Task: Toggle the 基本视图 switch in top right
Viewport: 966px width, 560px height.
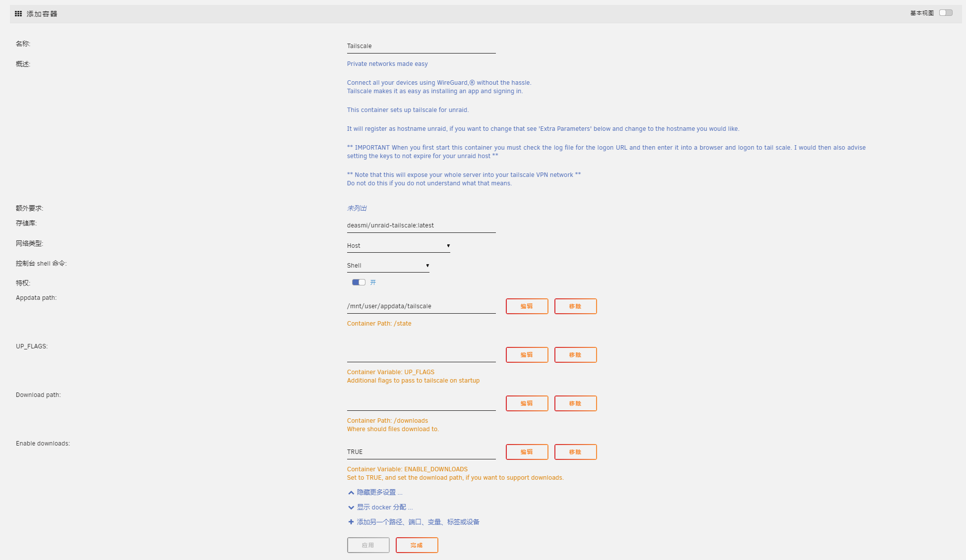Action: pos(947,12)
